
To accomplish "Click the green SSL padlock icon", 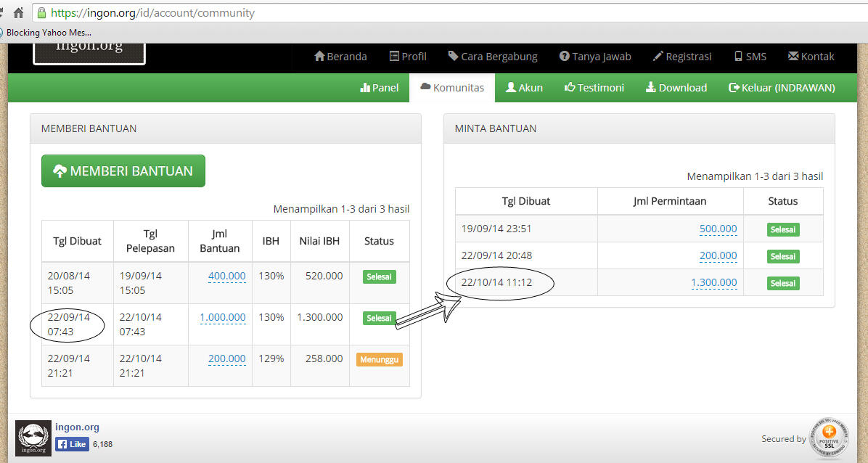I will coord(41,13).
